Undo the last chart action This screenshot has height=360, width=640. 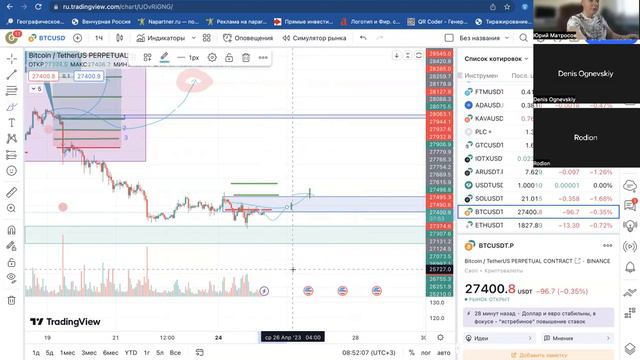coord(363,38)
